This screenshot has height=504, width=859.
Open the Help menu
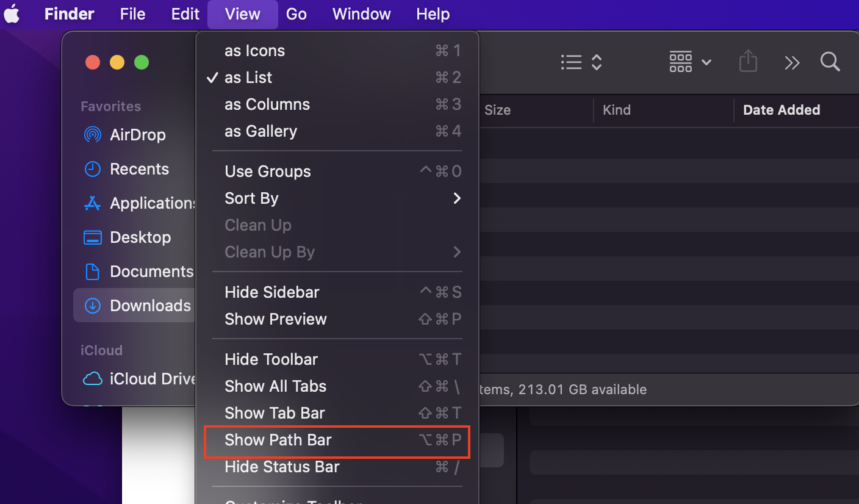click(433, 14)
